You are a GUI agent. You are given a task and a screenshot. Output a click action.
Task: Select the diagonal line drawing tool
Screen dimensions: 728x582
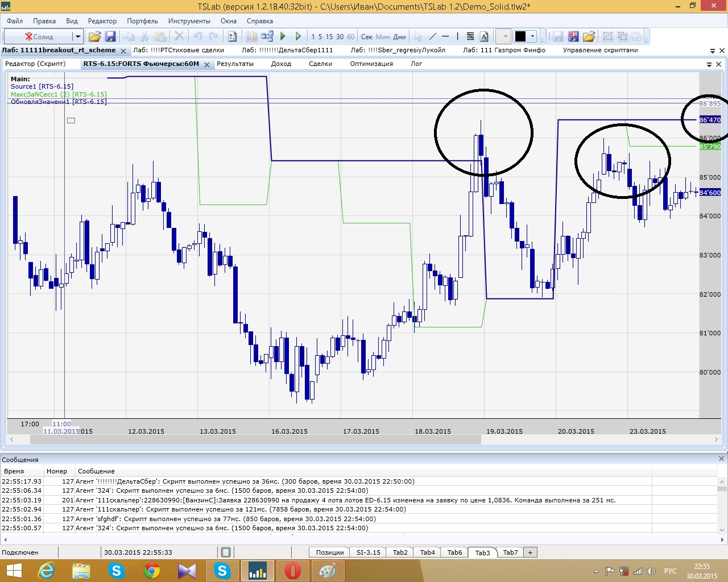click(432, 36)
